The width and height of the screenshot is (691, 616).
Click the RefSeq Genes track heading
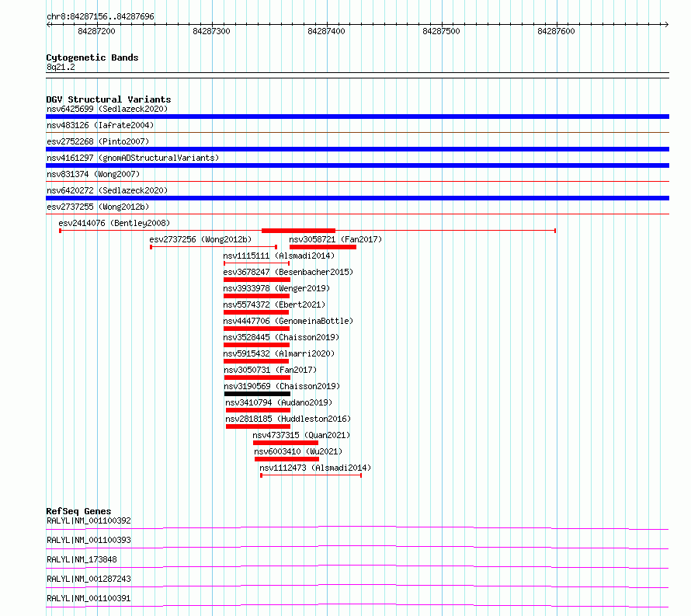[x=78, y=511]
